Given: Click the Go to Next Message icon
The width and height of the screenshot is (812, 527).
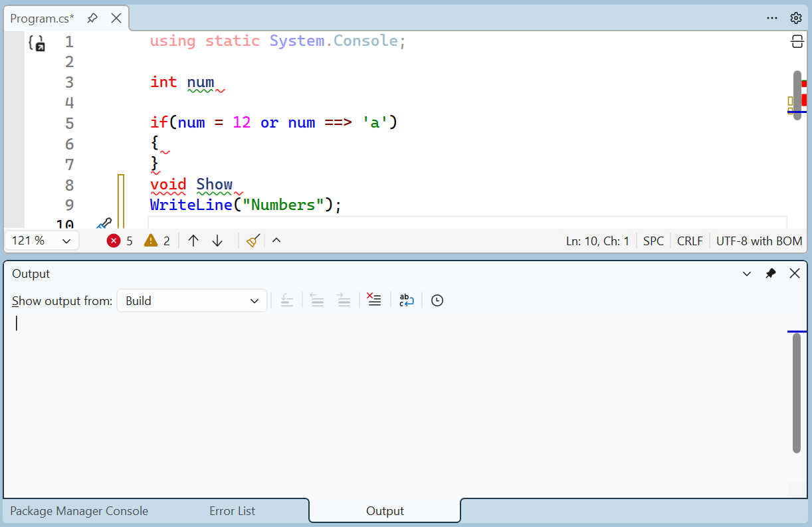Looking at the screenshot, I should 344,300.
